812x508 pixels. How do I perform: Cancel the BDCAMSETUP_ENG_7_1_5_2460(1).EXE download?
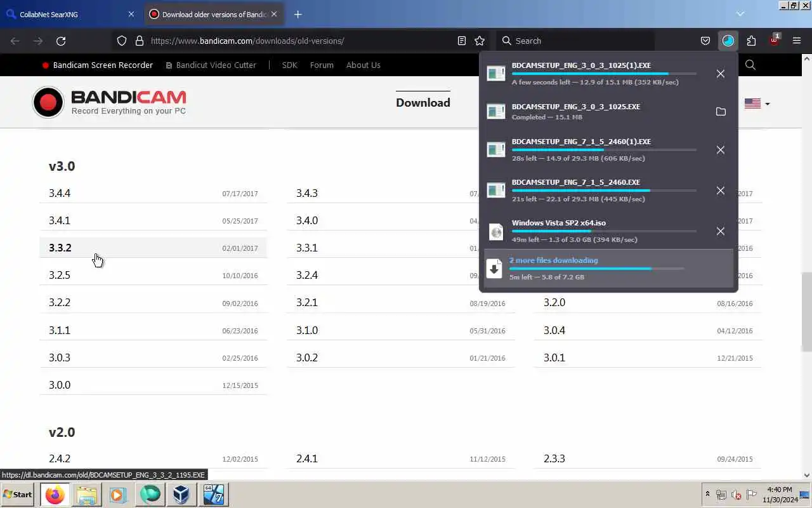(721, 150)
